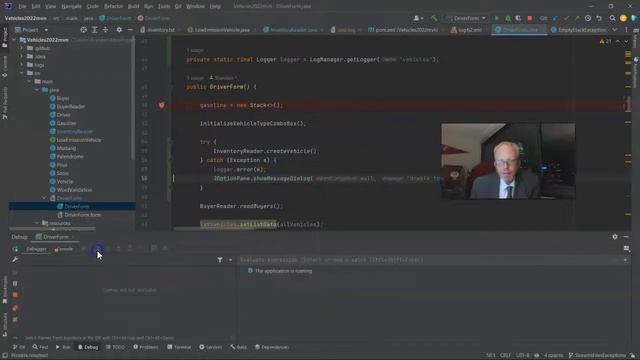Run the DriverForm configuration with green play icon
The height and width of the screenshot is (360, 640).
pos(497,18)
